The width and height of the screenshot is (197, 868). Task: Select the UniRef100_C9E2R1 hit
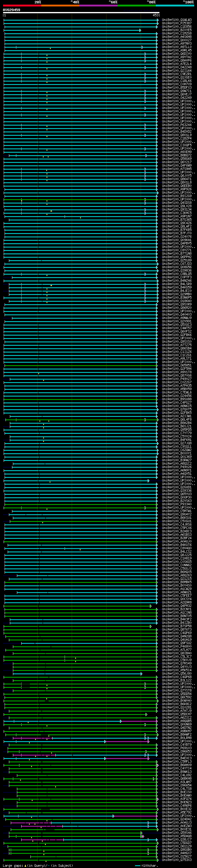click(177, 74)
